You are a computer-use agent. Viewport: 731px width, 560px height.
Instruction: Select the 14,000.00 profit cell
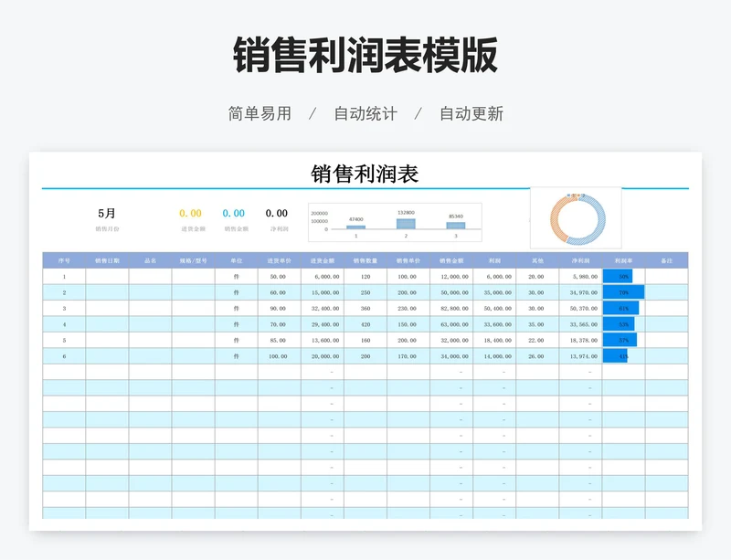point(494,356)
